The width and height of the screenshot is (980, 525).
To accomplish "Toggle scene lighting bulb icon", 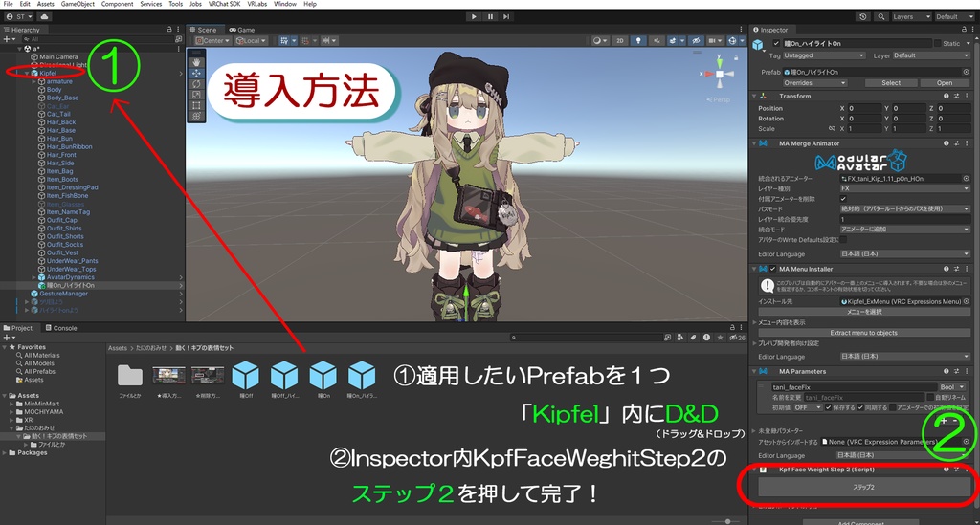I will click(x=638, y=40).
